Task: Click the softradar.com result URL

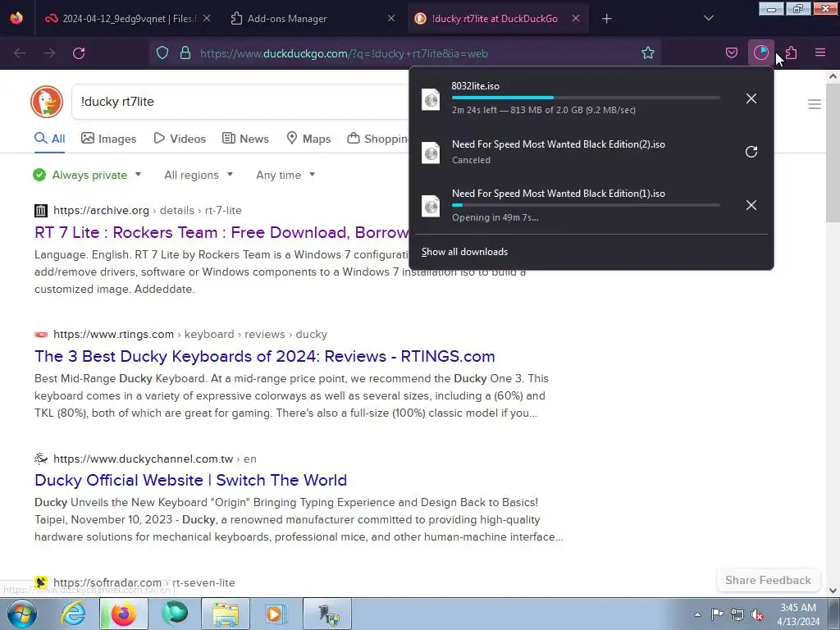Action: [144, 582]
